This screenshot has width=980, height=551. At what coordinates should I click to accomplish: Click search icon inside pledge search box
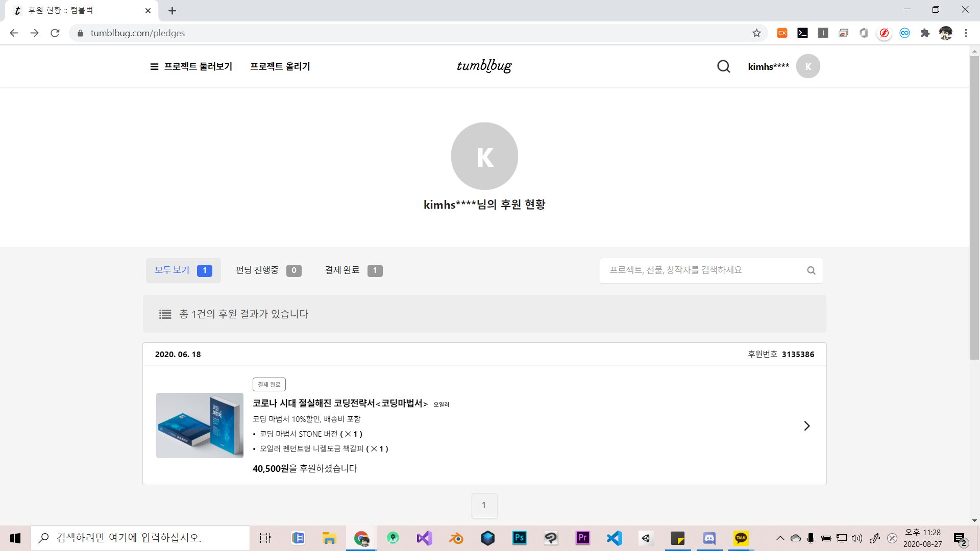click(x=811, y=270)
